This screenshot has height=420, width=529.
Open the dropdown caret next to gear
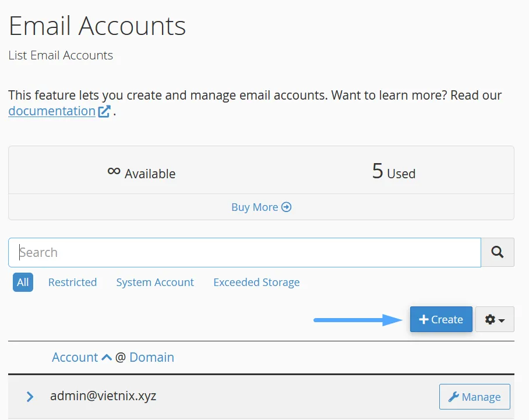click(x=502, y=320)
